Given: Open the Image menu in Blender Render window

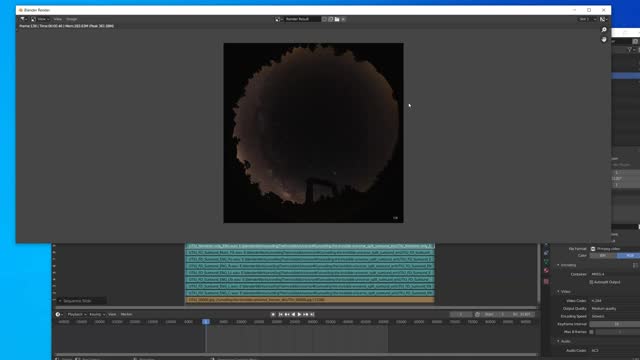Looking at the screenshot, I should (x=71, y=19).
